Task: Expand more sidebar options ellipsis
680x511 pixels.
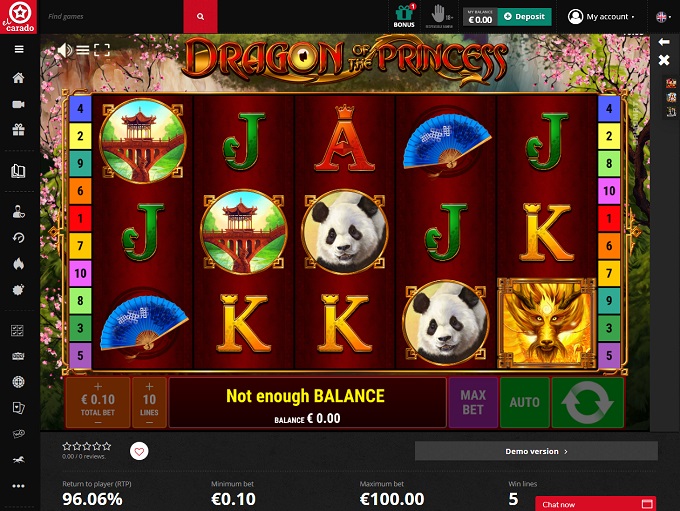Action: click(x=18, y=486)
